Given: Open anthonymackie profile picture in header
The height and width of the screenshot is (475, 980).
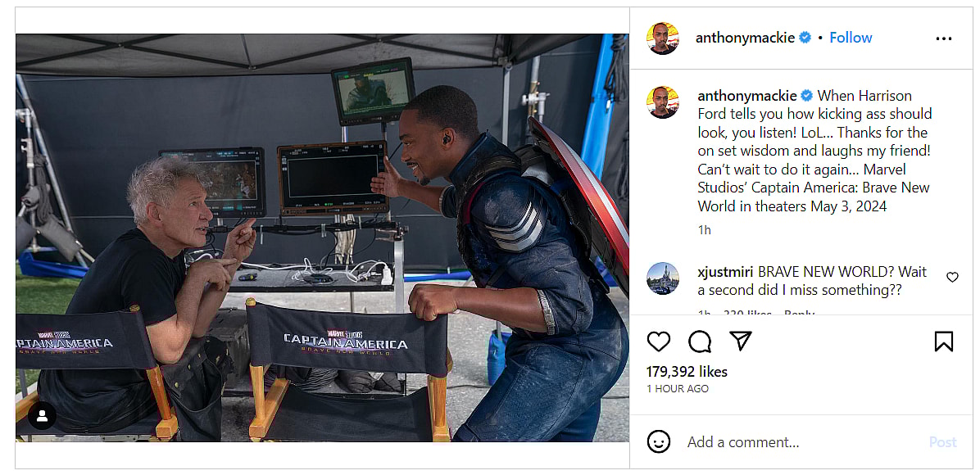Looking at the screenshot, I should coord(663,38).
